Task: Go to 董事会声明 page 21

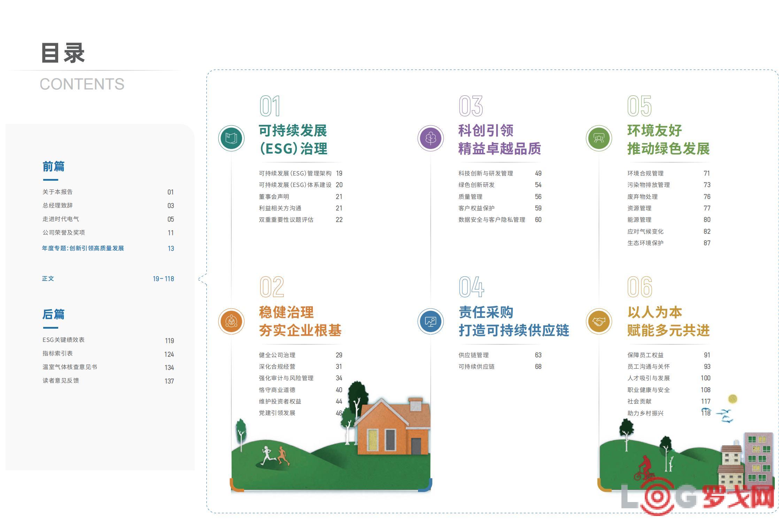Action: point(274,197)
